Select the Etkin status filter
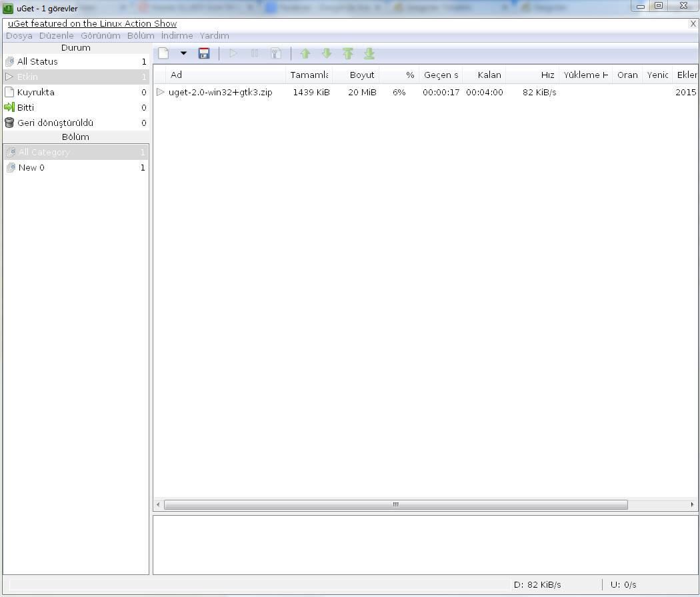 click(76, 77)
